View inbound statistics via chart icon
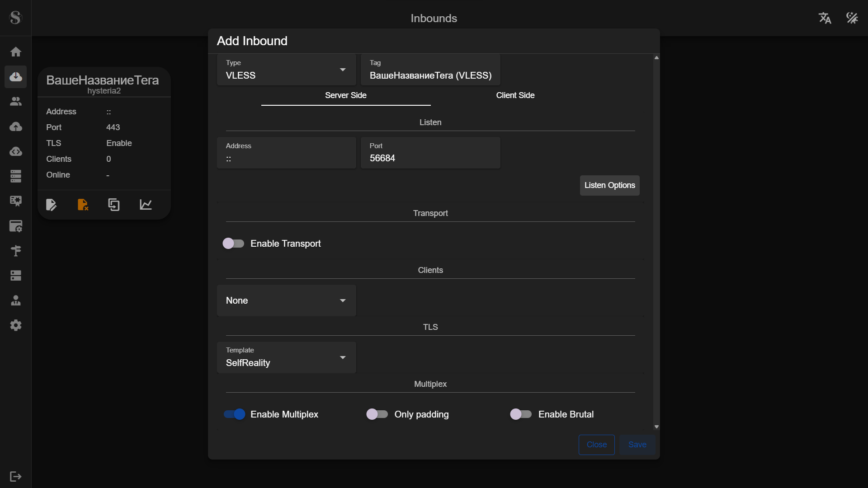The width and height of the screenshot is (868, 488). pos(145,205)
